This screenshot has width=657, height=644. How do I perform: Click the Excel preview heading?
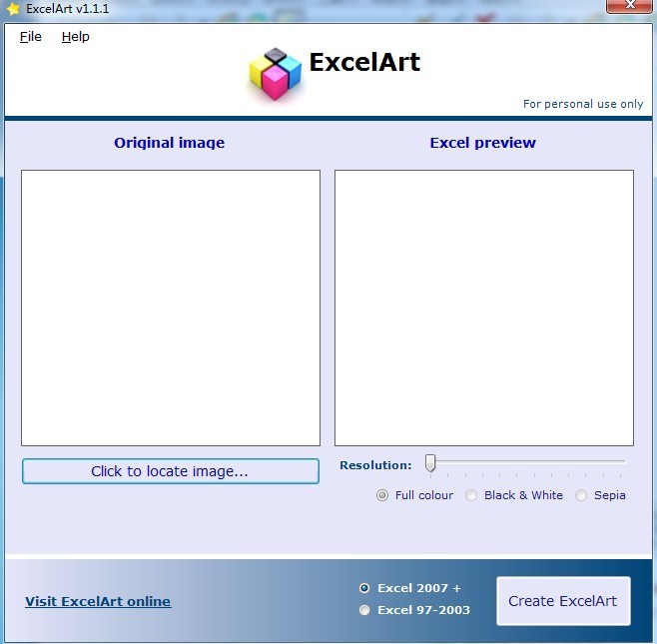[483, 143]
